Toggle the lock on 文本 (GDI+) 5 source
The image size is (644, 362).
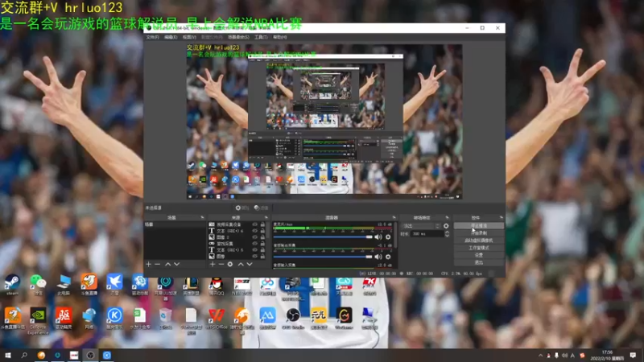[x=262, y=249]
